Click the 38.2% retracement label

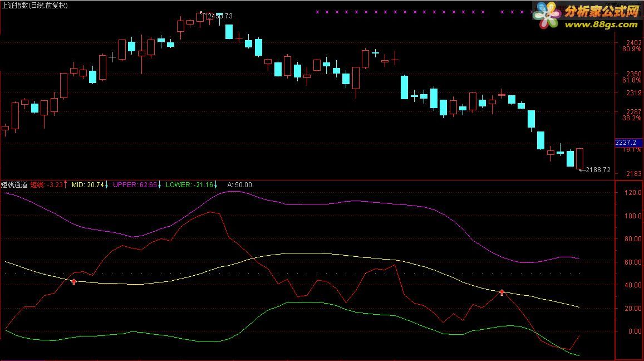pyautogui.click(x=632, y=118)
